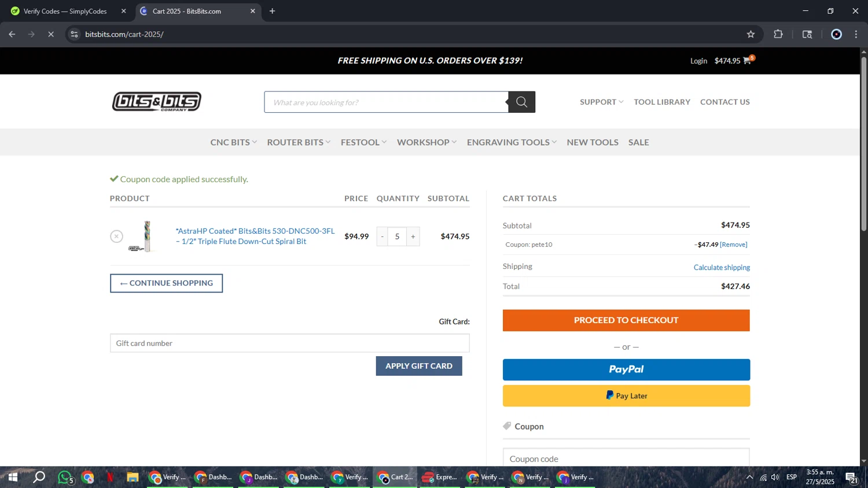The width and height of the screenshot is (868, 488).
Task: Expand the WORKSHOP dropdown
Action: pos(427,142)
